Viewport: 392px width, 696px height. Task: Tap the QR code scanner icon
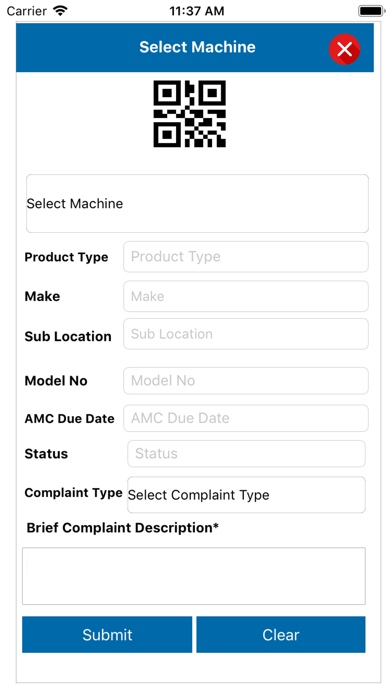190,114
